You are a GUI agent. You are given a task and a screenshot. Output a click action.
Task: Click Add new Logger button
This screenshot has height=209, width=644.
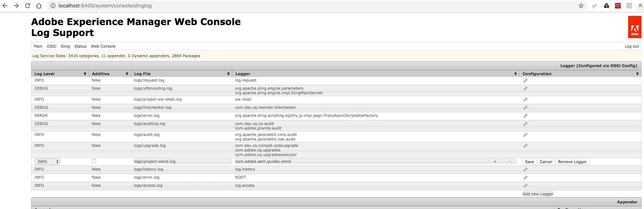(538, 194)
